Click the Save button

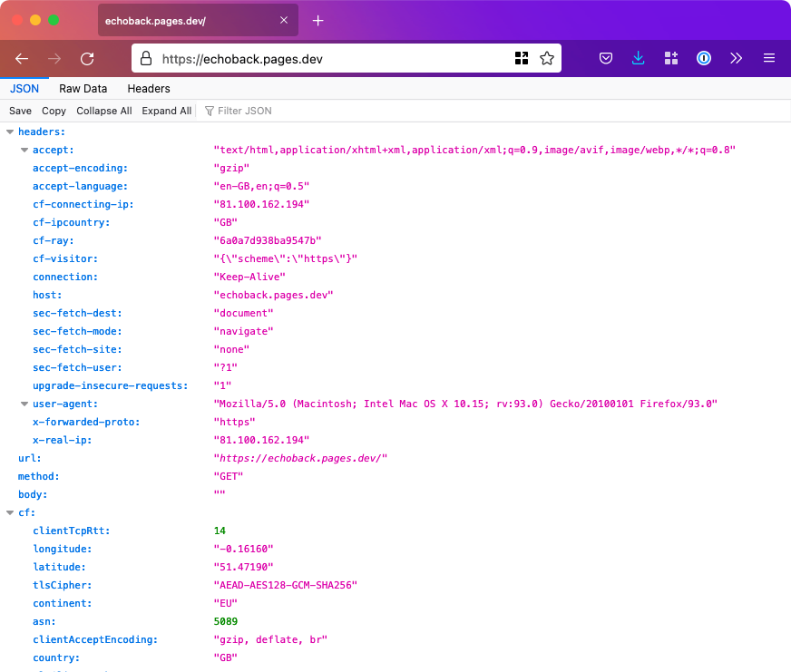point(20,110)
